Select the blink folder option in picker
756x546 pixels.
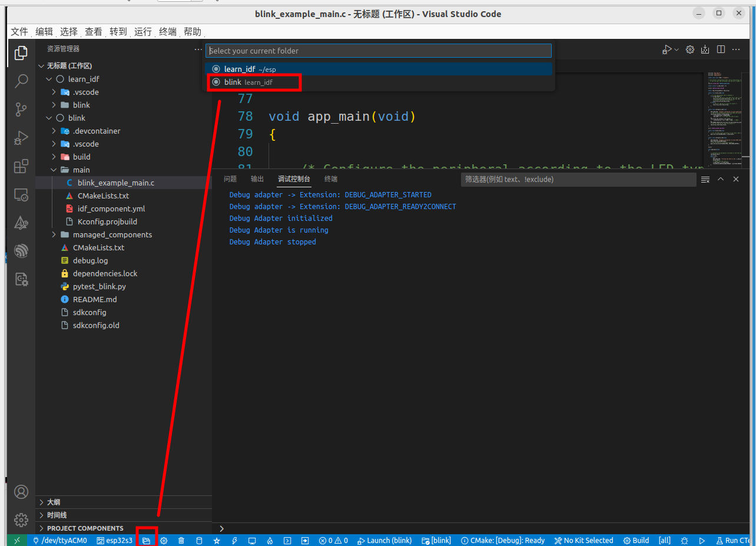tap(379, 82)
